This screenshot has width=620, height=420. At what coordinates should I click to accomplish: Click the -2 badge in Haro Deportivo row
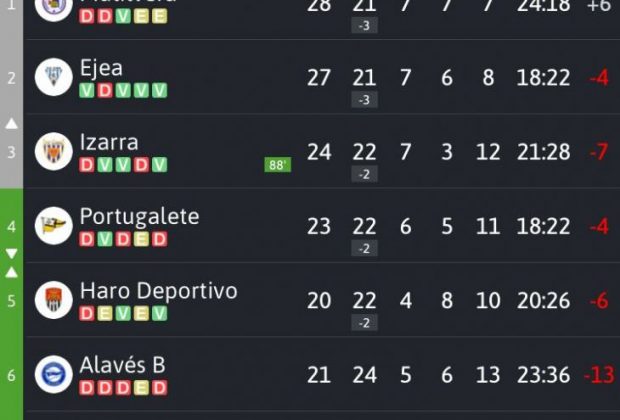coord(364,322)
